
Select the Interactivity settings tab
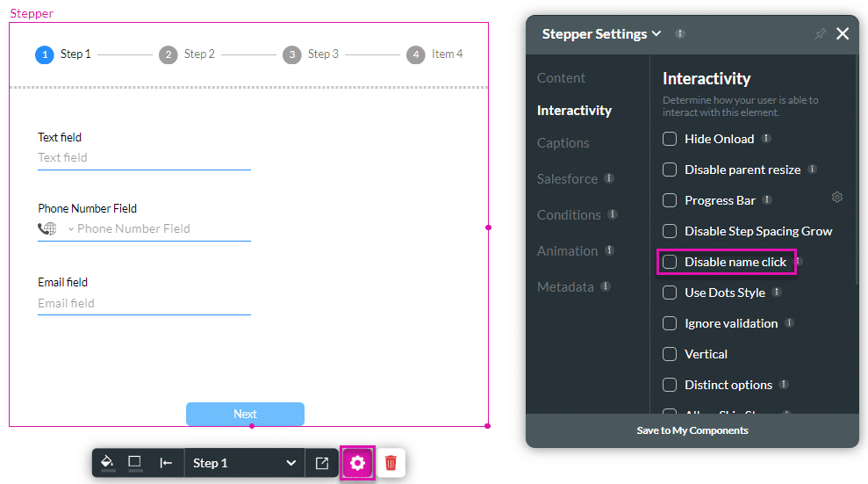pos(574,110)
